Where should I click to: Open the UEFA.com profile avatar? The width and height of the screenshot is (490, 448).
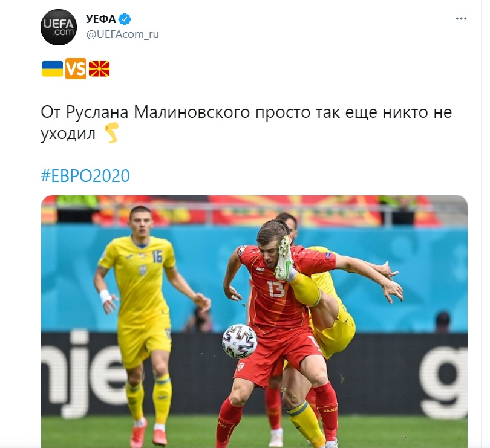(59, 27)
